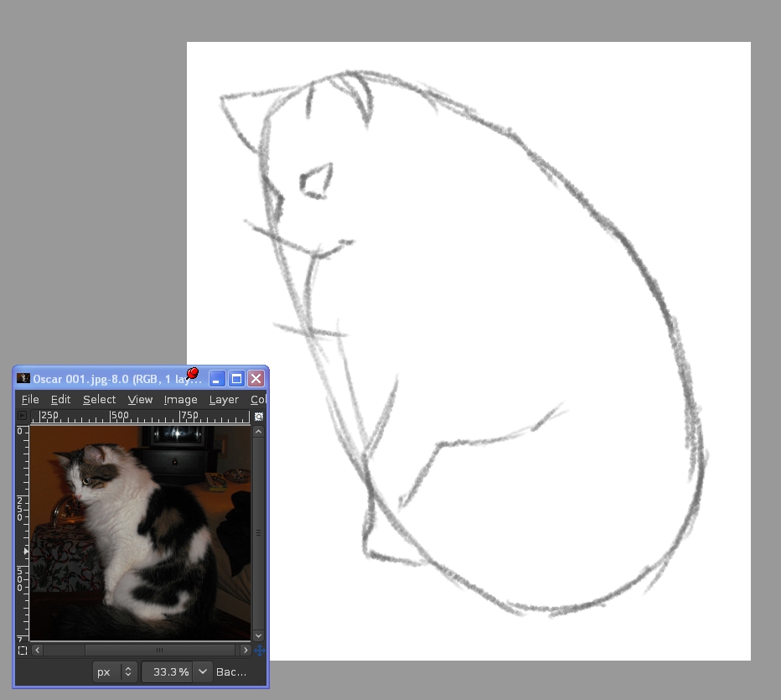
Task: Click the horizontal scrollbar left arrow
Action: coord(37,650)
